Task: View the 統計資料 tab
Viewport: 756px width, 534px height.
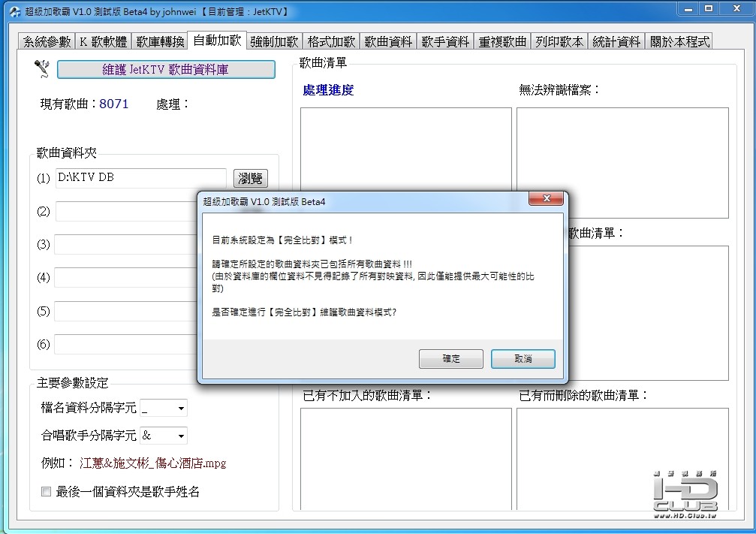Action: tap(616, 41)
